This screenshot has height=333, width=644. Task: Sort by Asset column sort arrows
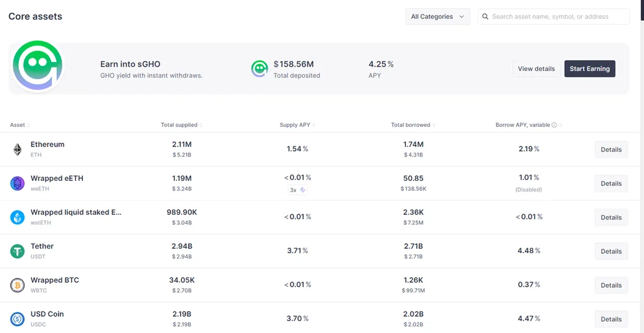tap(29, 125)
